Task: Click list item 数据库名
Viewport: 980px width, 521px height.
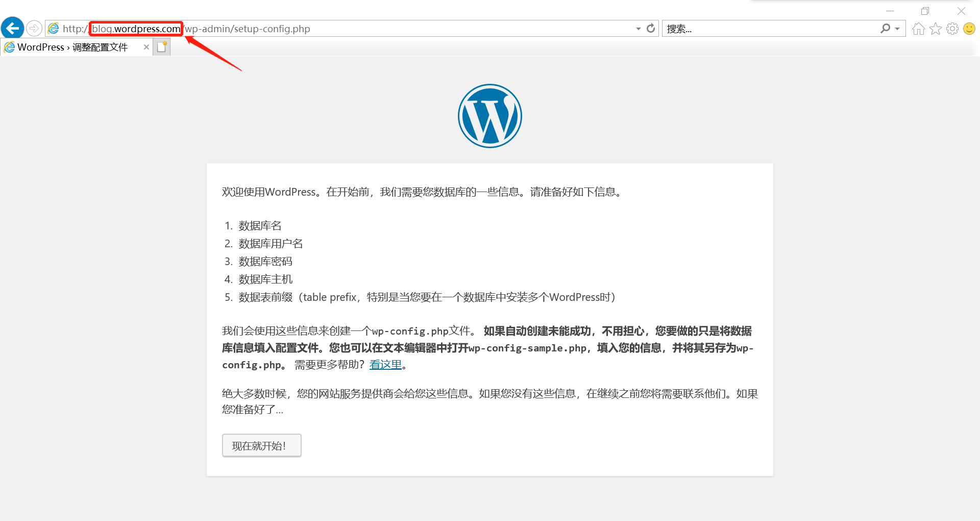Action: [x=260, y=226]
